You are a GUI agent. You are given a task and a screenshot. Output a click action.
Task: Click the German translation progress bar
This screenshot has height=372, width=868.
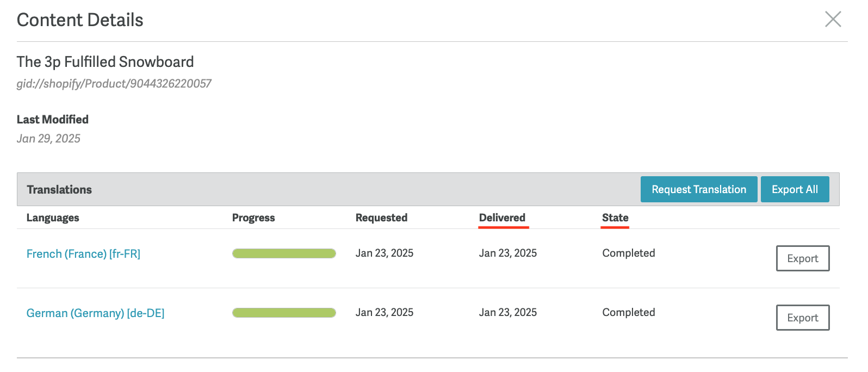[284, 313]
